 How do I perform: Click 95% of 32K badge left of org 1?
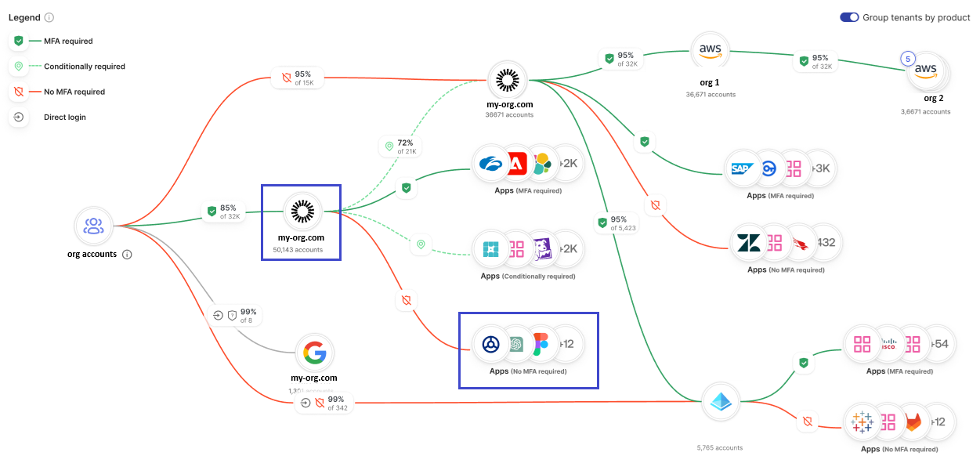(621, 59)
